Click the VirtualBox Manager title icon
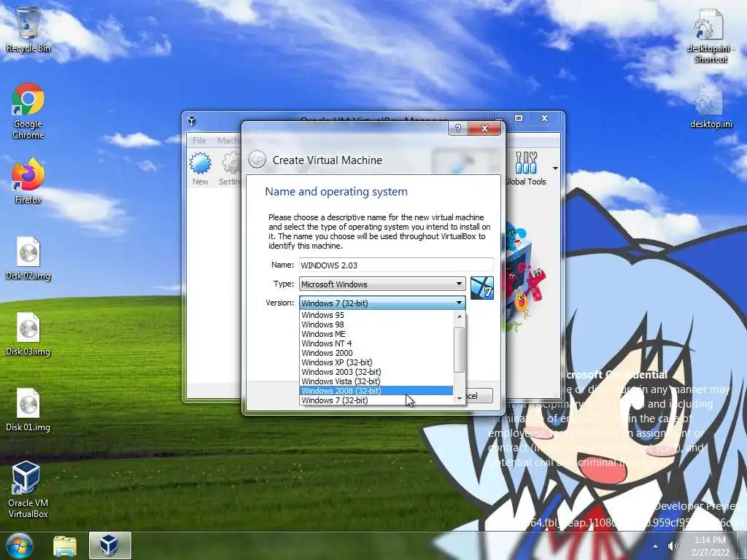Screen dimensions: 747x560 [192, 121]
